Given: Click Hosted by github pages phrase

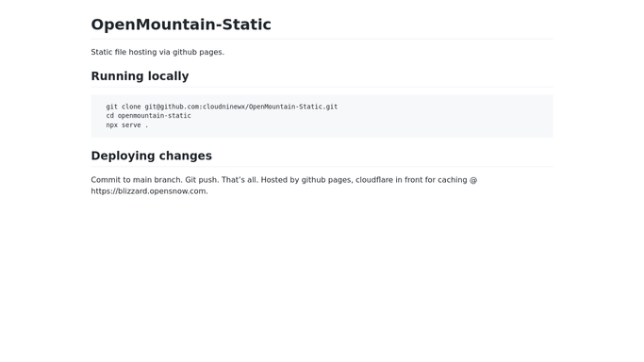Looking at the screenshot, I should [x=306, y=180].
